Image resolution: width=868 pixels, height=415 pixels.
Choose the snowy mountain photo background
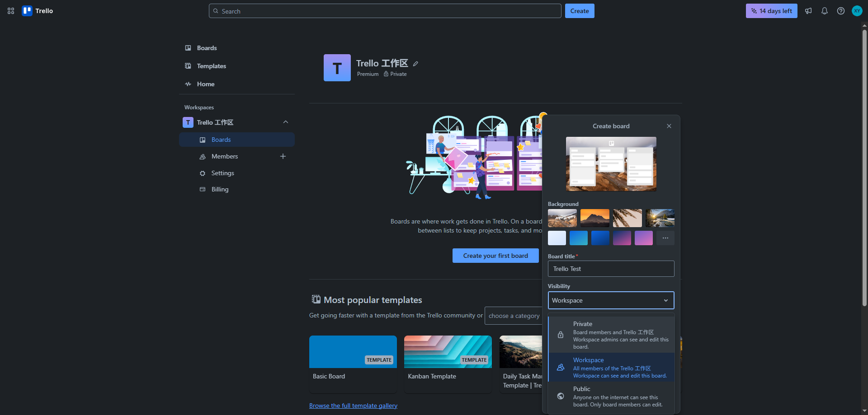[562, 218]
